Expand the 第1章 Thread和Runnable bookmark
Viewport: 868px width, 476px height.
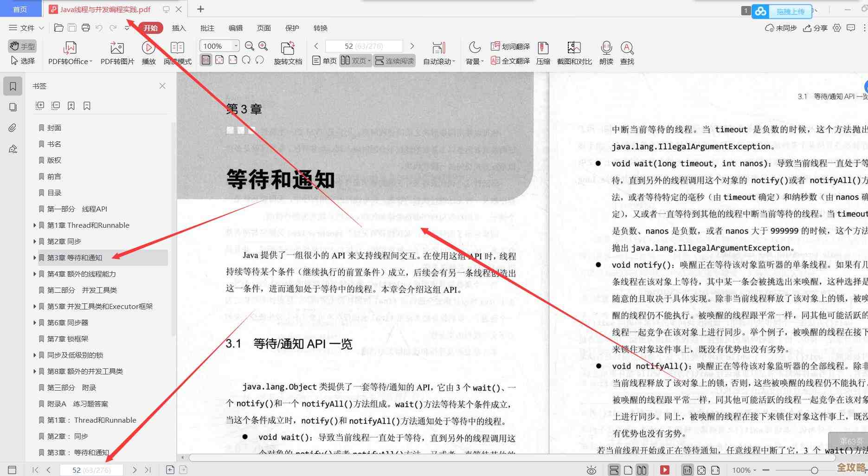[35, 225]
